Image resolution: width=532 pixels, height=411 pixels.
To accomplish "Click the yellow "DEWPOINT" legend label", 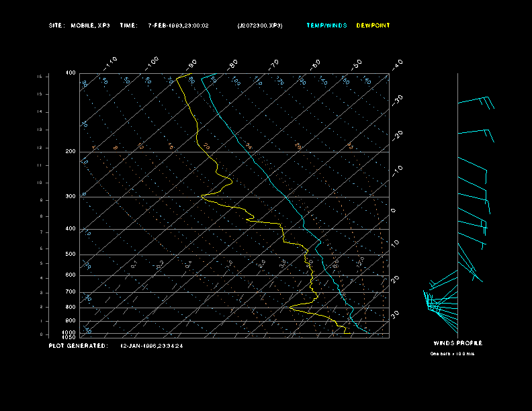I will (373, 26).
